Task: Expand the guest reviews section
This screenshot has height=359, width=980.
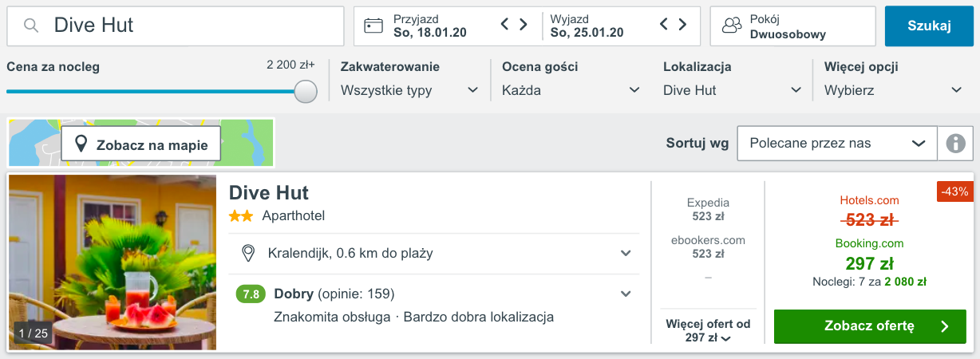Action: tap(626, 294)
